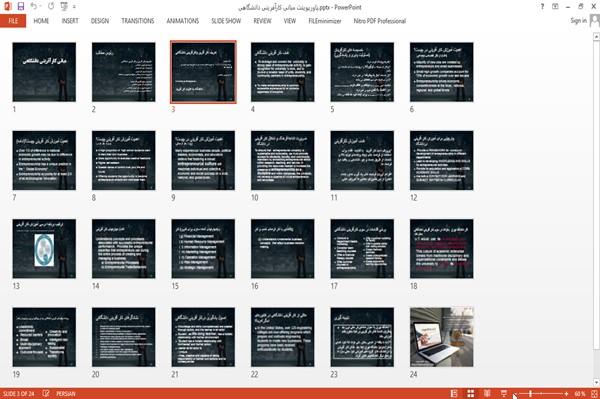Switch to the HOME ribbon tab
This screenshot has width=600, height=399.
(41, 21)
